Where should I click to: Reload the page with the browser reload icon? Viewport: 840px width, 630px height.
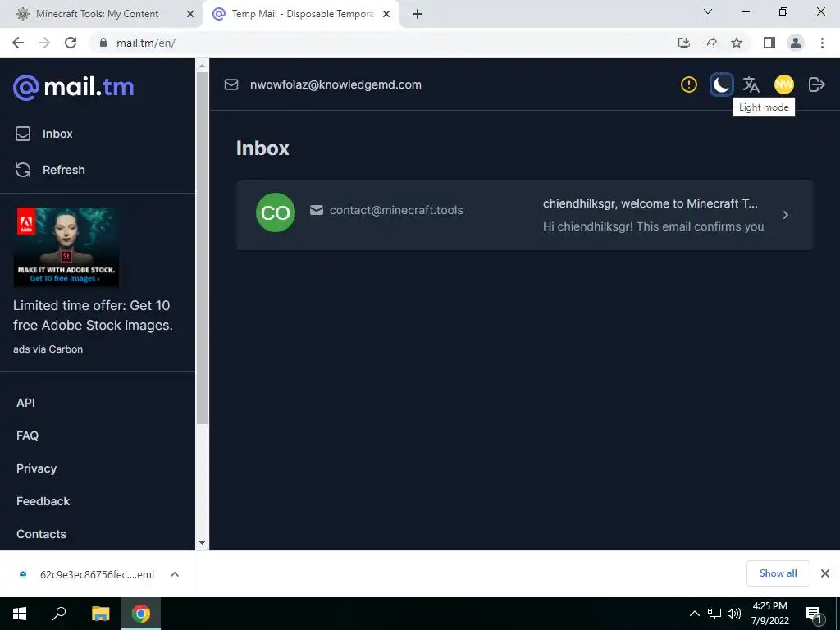pyautogui.click(x=71, y=43)
